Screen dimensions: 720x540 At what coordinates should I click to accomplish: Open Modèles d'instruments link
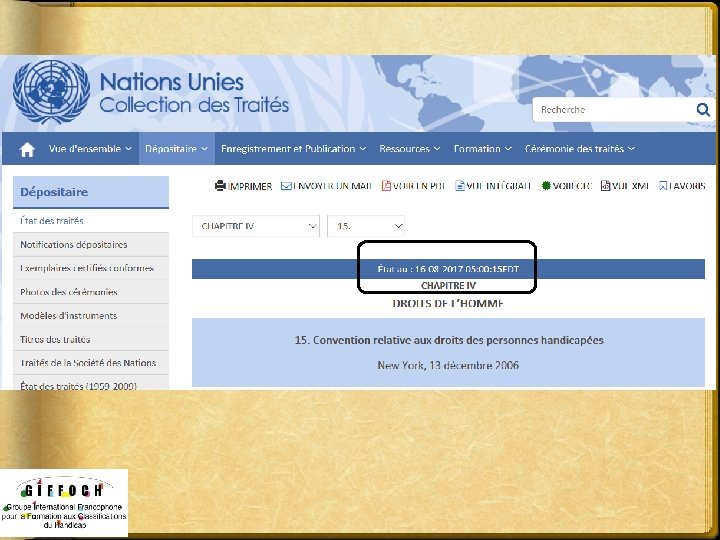tap(91, 316)
